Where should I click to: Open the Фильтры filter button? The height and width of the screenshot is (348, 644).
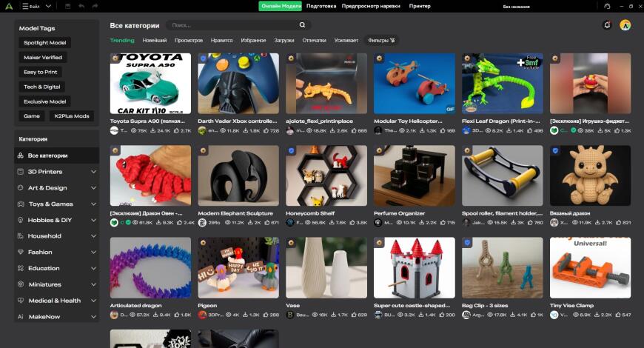(x=381, y=40)
